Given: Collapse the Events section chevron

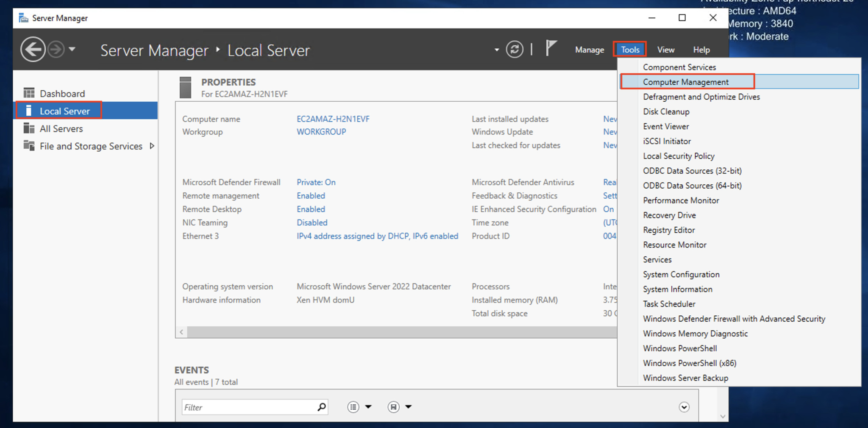Looking at the screenshot, I should [684, 407].
